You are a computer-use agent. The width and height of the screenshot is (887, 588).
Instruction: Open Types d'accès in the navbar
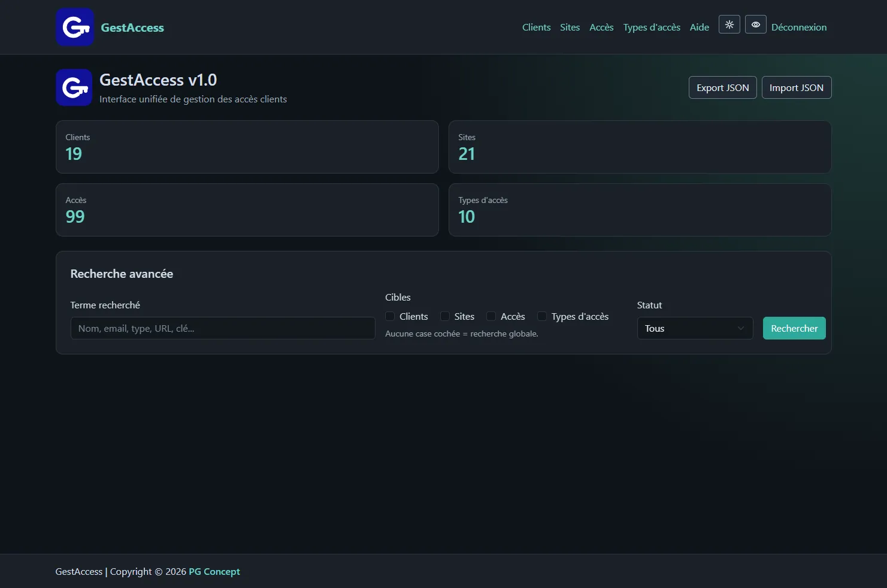pyautogui.click(x=652, y=27)
